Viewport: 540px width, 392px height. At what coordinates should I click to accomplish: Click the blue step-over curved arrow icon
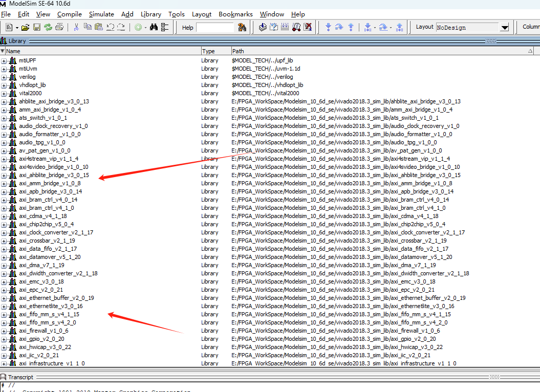click(x=339, y=27)
